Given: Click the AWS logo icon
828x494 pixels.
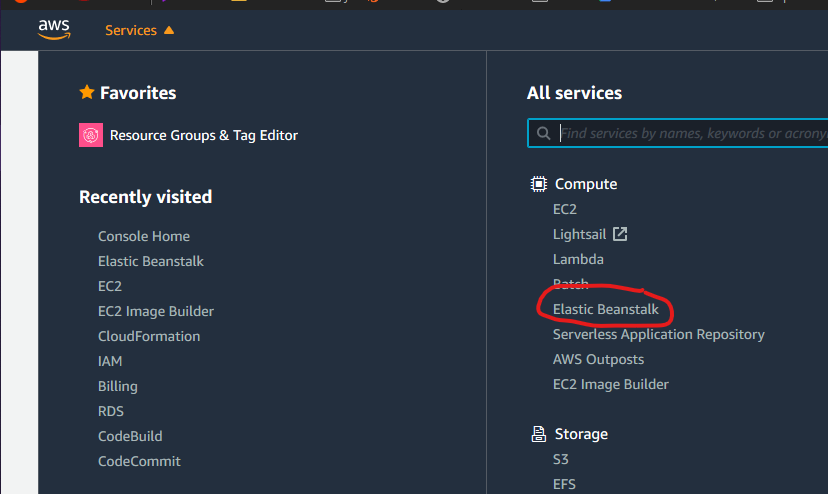Looking at the screenshot, I should pos(54,30).
